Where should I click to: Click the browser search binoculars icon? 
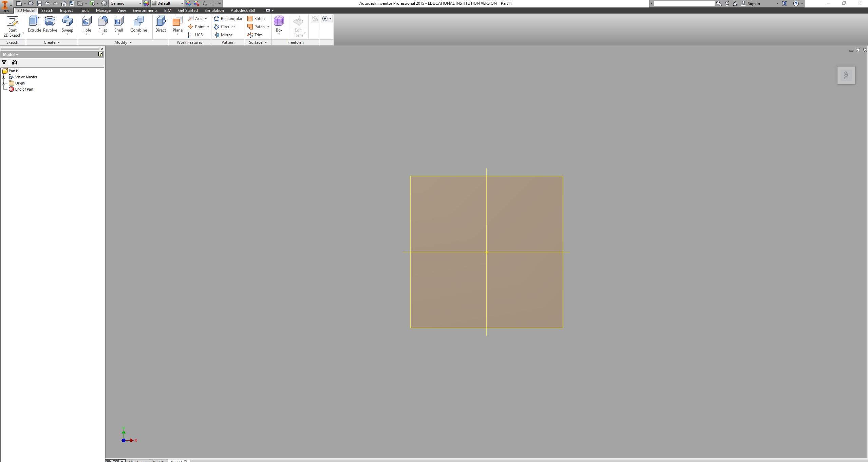coord(15,62)
